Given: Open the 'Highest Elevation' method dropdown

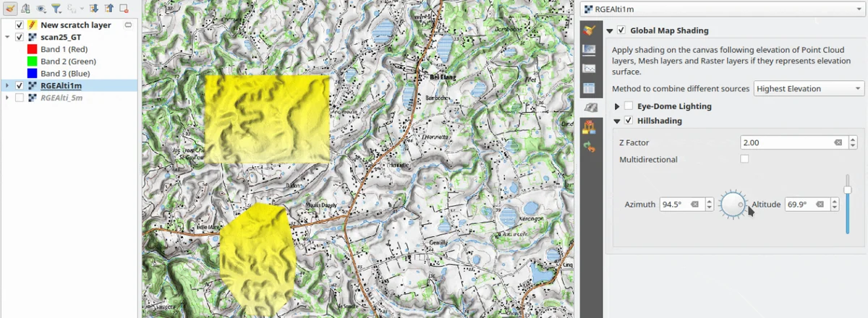Looking at the screenshot, I should 808,88.
